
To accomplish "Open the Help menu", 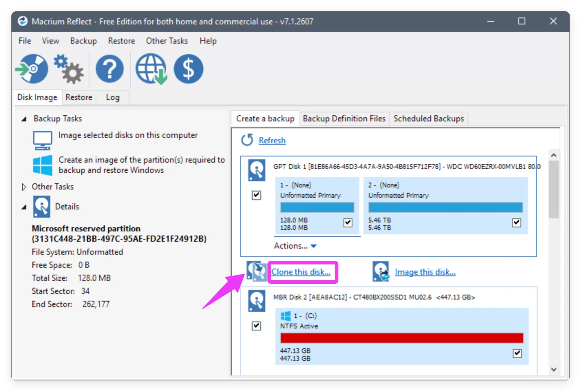I will pos(208,41).
